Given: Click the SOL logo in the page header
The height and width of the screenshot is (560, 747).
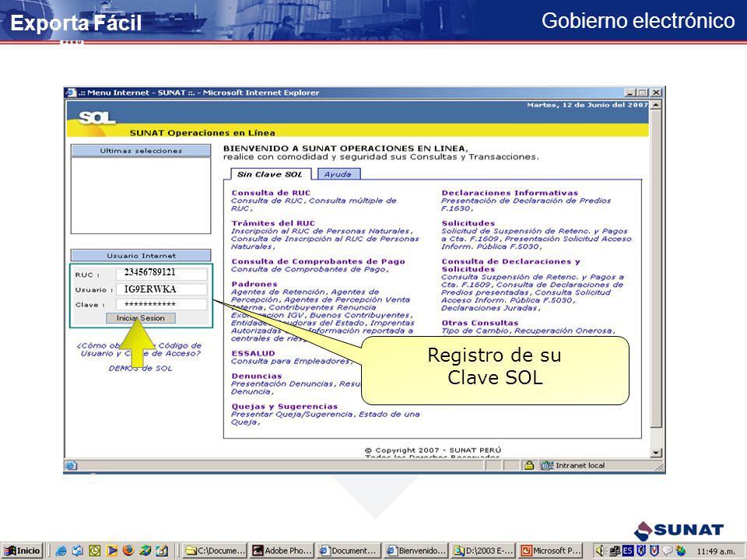Looking at the screenshot, I should [x=96, y=117].
